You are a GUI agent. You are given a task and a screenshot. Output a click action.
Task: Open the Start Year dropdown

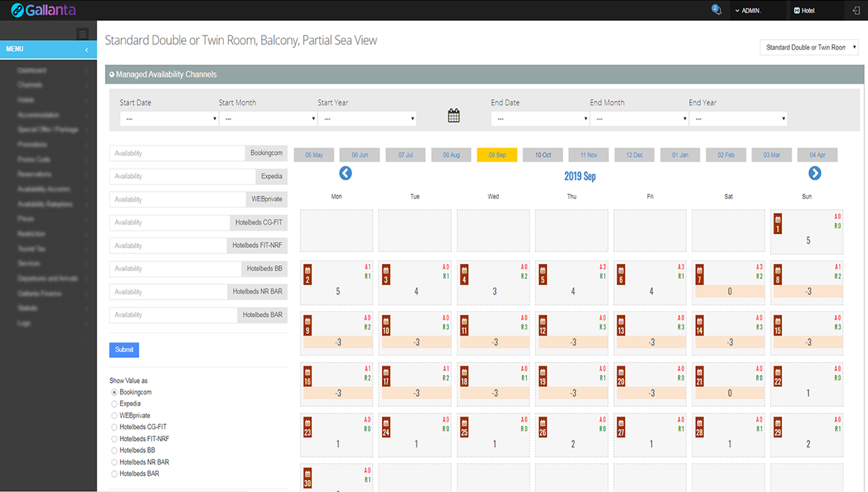pyautogui.click(x=367, y=119)
